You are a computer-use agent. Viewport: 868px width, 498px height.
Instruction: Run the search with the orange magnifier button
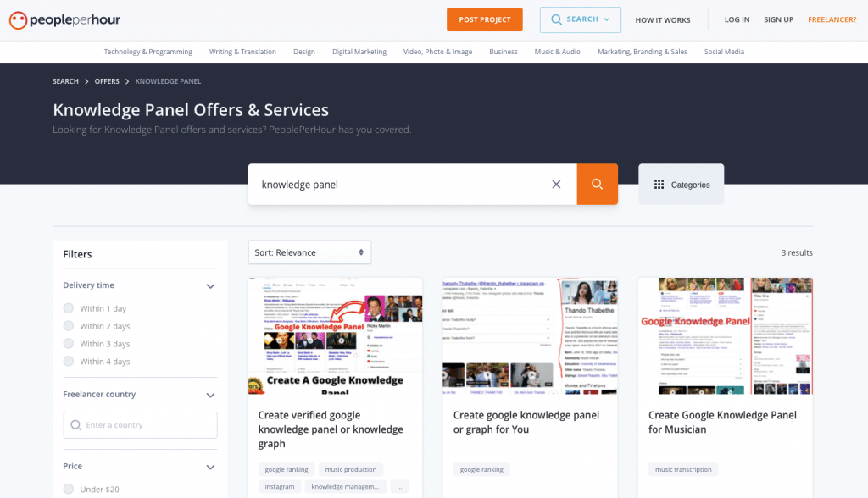pyautogui.click(x=597, y=184)
